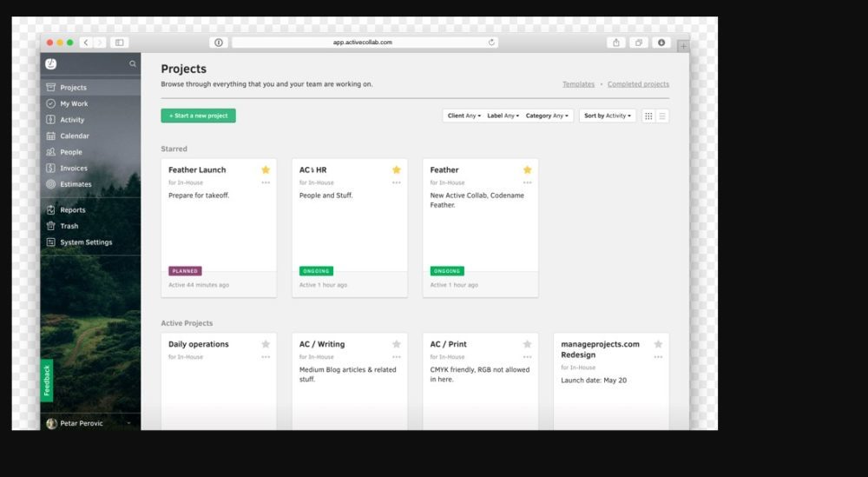Click the Safari share icon
The width and height of the screenshot is (868, 477).
tap(616, 43)
